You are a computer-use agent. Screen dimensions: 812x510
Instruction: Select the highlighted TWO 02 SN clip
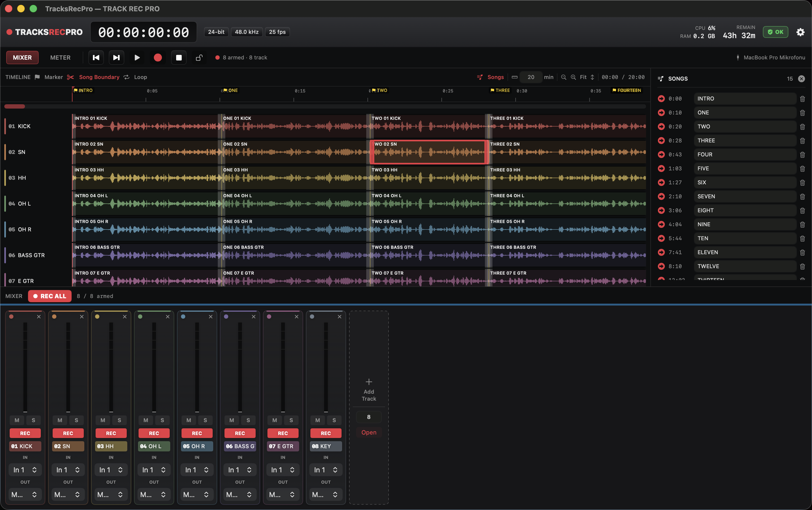pyautogui.click(x=429, y=152)
